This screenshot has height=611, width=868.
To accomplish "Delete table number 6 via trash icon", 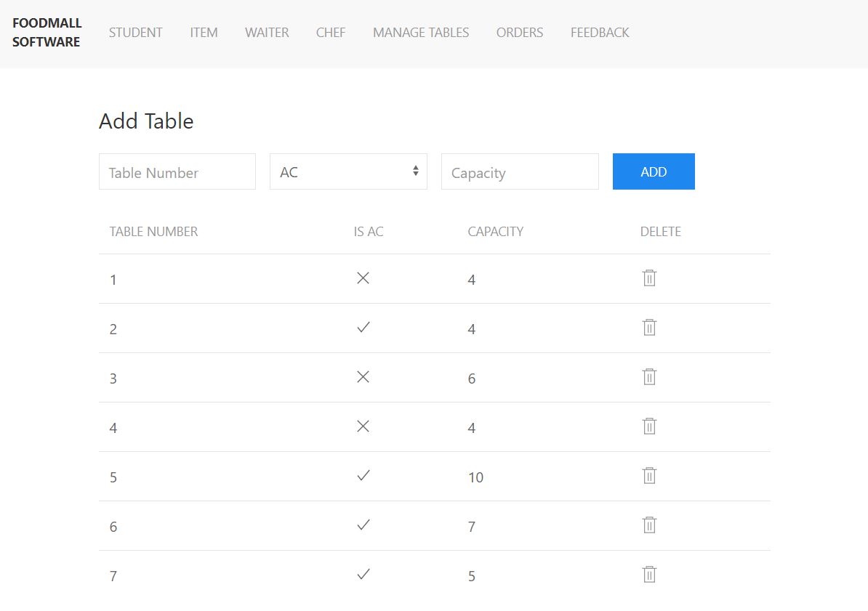I will click(649, 525).
